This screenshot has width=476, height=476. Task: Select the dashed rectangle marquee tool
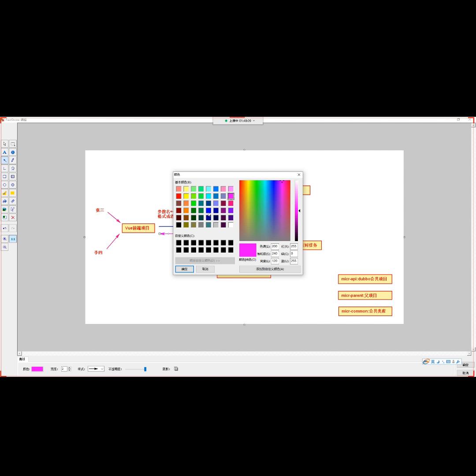click(x=13, y=144)
